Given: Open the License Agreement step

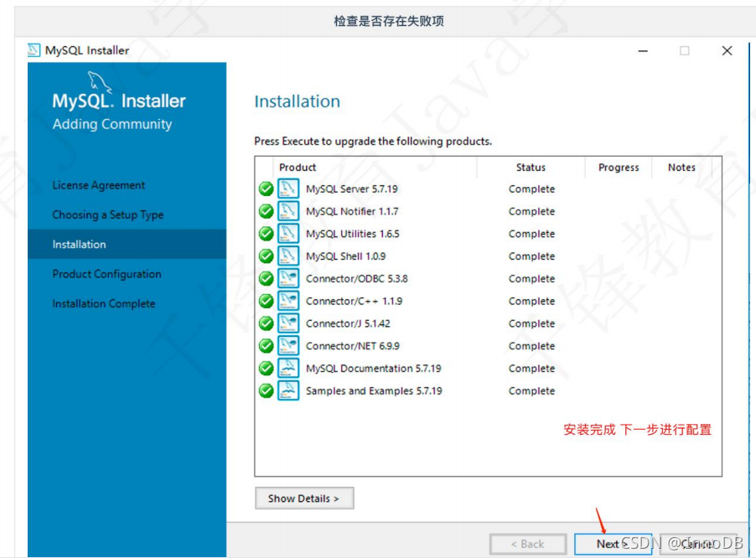Looking at the screenshot, I should (98, 185).
